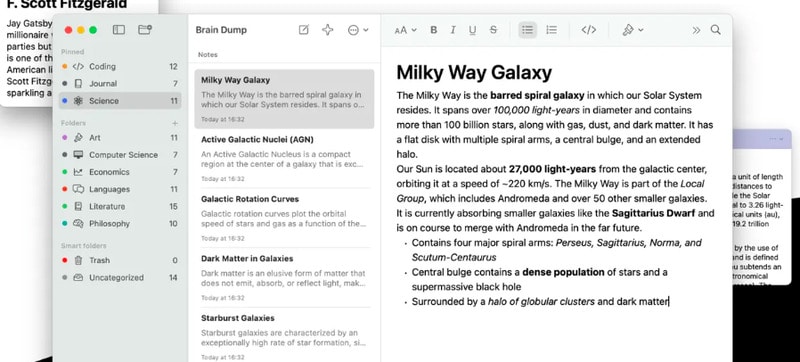Insert a code block with </> icon
The image size is (800, 362).
(588, 30)
